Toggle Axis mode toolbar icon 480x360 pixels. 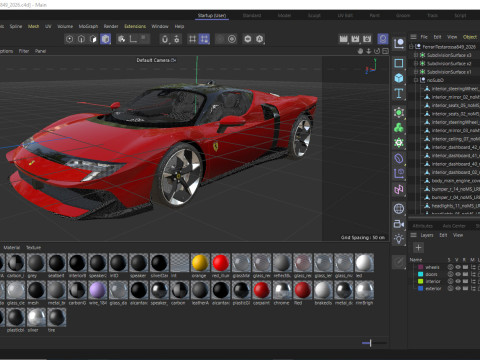[133, 39]
